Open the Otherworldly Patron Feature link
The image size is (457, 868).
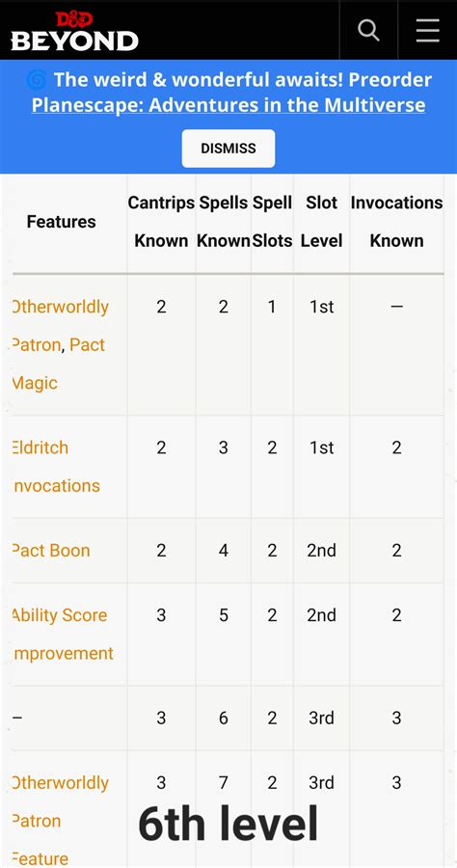point(61,821)
